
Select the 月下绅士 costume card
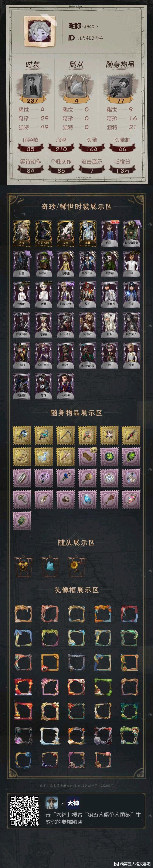coord(65,325)
